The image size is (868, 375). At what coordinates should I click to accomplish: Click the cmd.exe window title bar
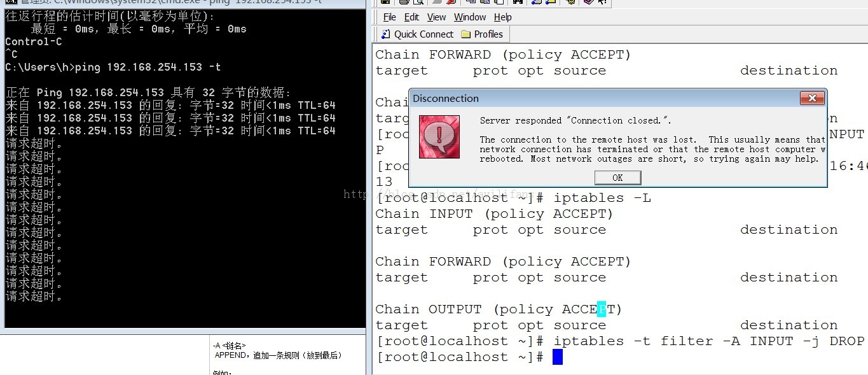183,2
